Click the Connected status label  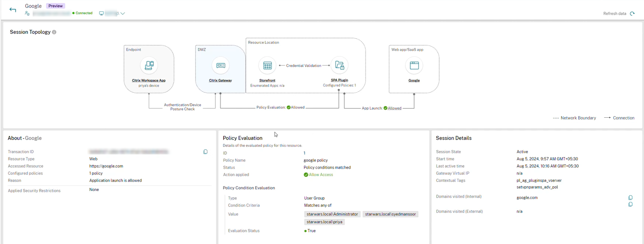82,13
